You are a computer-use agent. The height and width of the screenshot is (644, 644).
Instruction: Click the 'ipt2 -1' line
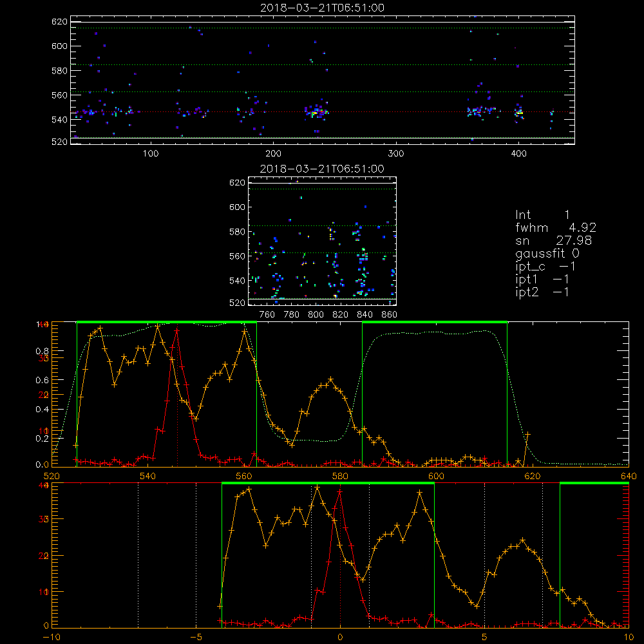pos(542,292)
